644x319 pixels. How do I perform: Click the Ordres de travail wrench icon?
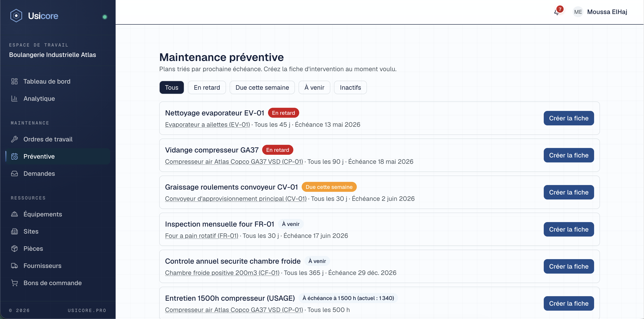pos(14,139)
